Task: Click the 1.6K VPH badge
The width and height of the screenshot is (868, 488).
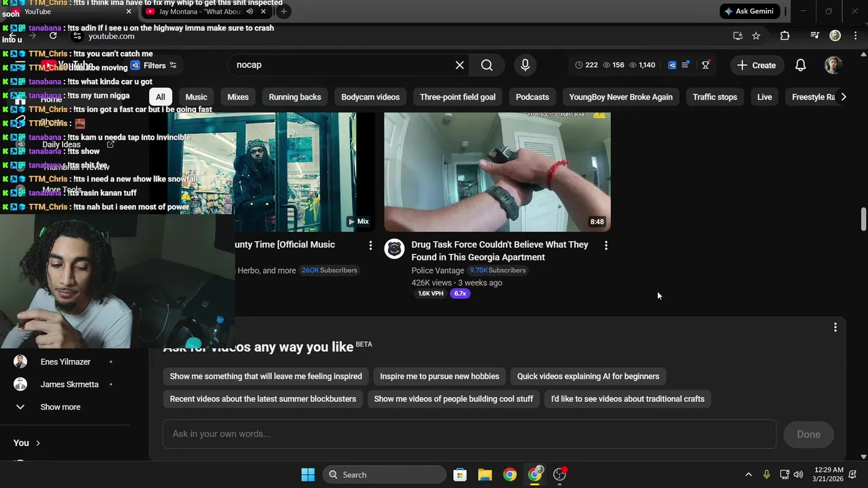Action: (431, 293)
